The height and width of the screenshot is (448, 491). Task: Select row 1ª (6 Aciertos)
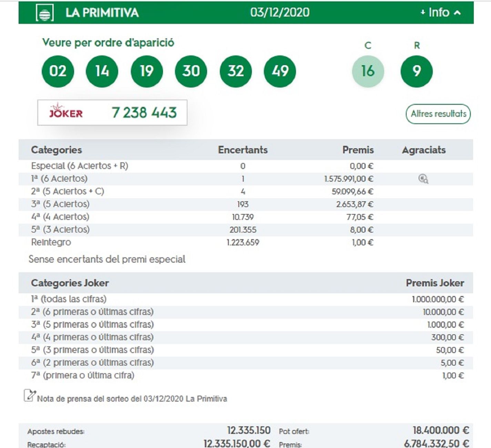pos(246,179)
